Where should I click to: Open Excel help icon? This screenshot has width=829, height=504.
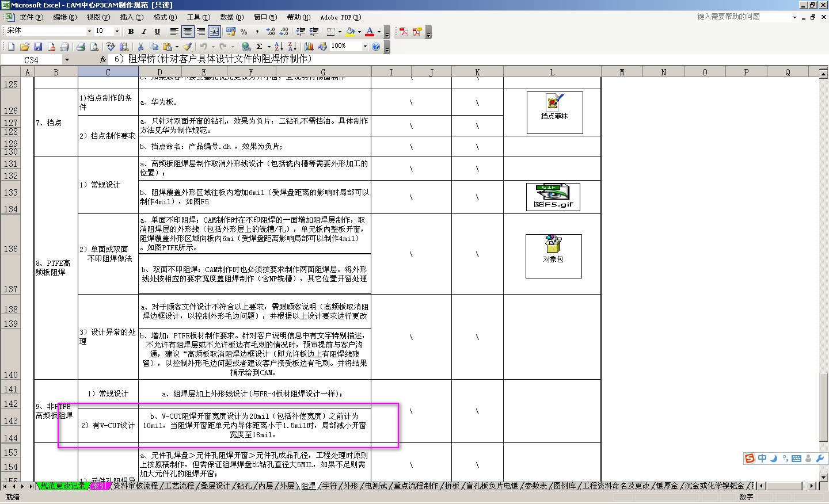(376, 47)
